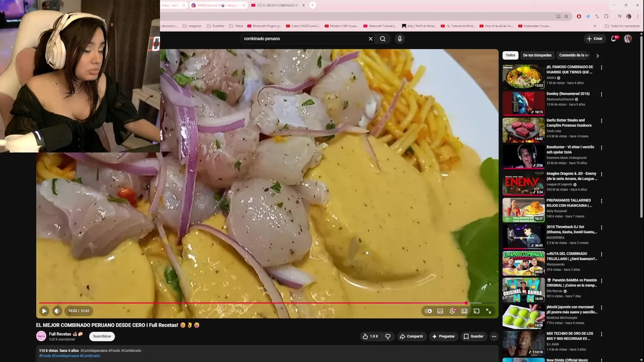The image size is (644, 362).
Task: Turn on subtitles in player controls
Action: click(x=440, y=311)
